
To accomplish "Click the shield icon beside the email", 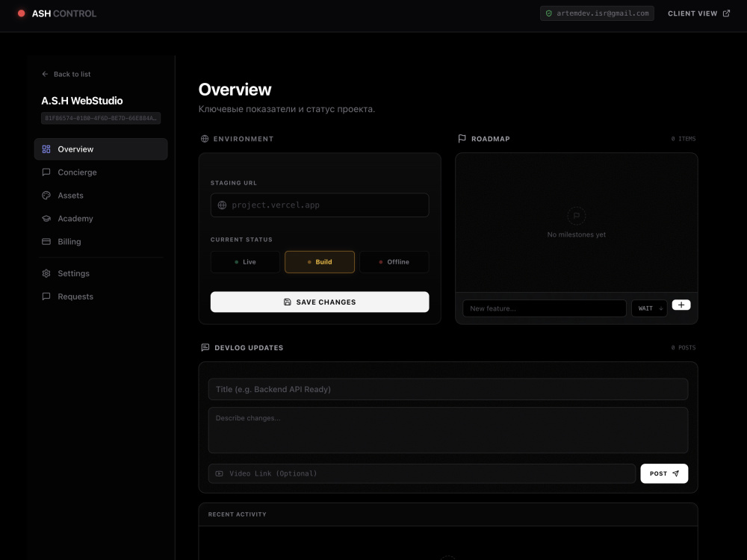I will (549, 13).
